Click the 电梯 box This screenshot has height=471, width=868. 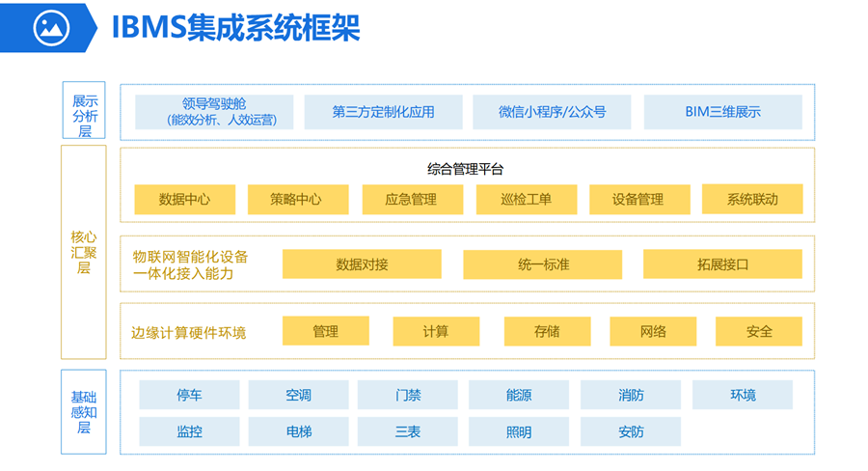click(x=298, y=431)
